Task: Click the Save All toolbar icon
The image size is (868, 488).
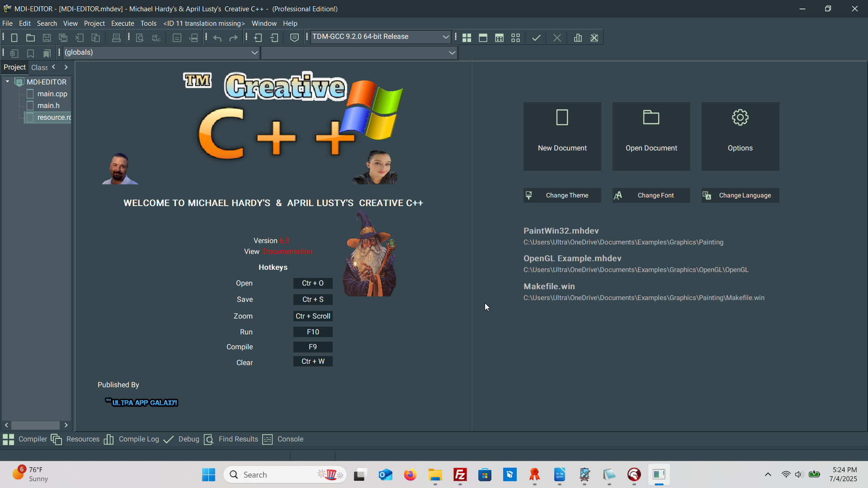Action: point(63,38)
